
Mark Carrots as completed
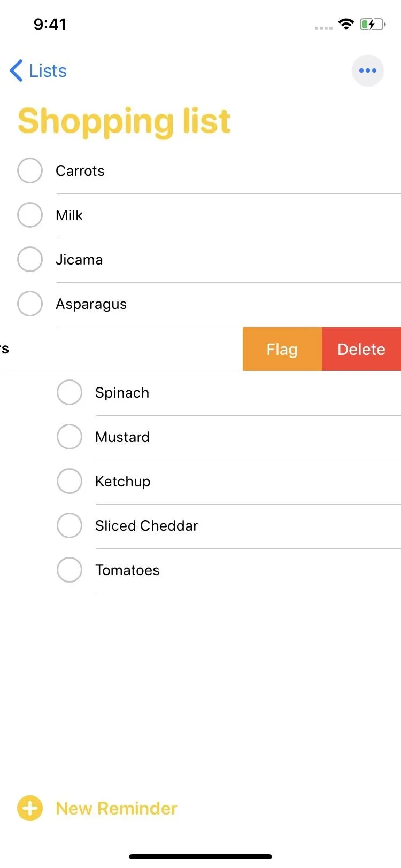[x=30, y=170]
